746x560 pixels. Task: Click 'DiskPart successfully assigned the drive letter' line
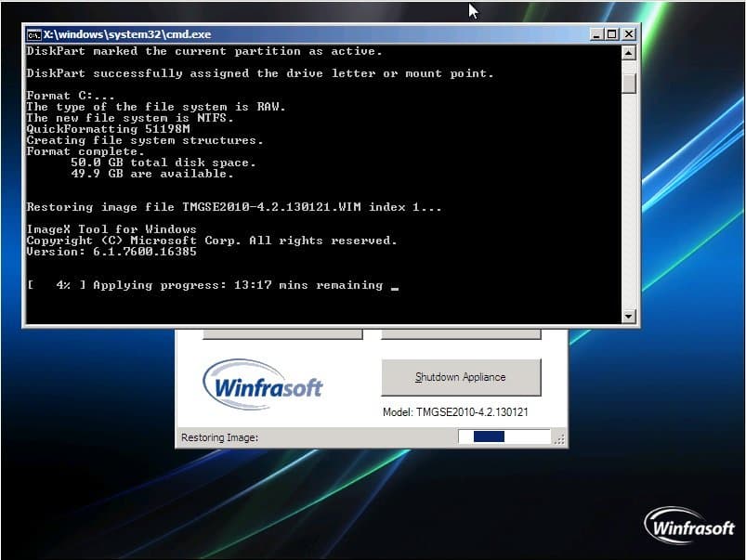260,73
